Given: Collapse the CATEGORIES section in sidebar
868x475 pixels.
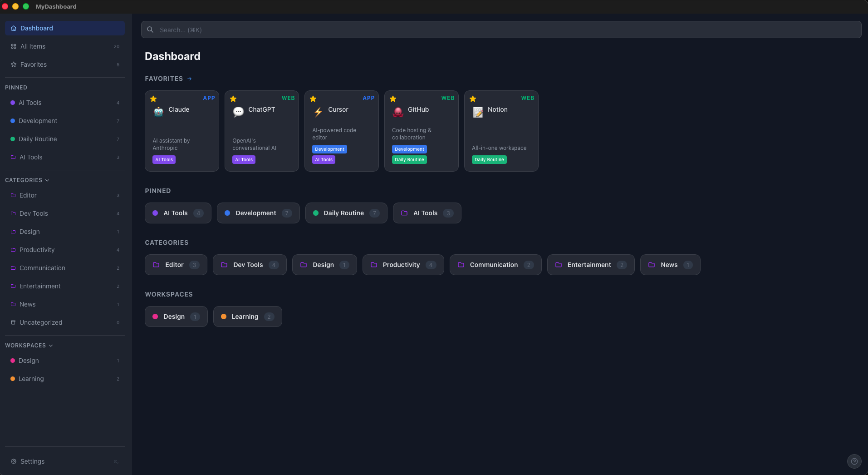Looking at the screenshot, I should [47, 180].
